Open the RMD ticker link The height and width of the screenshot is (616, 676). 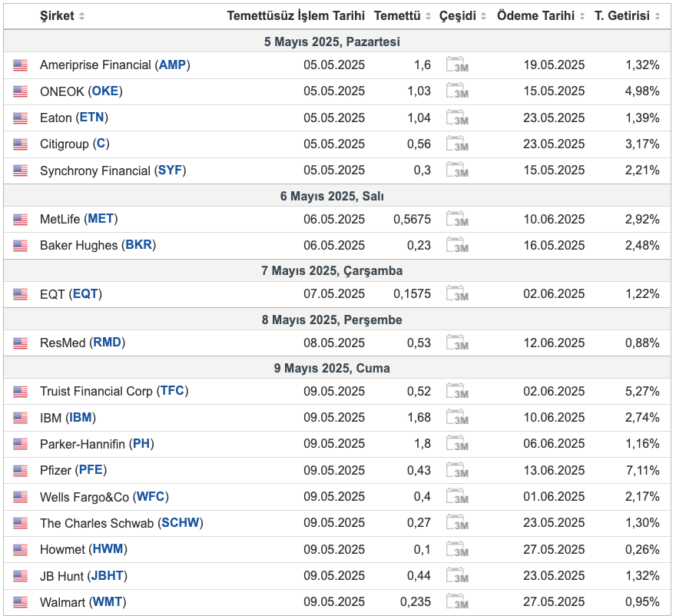(x=107, y=343)
